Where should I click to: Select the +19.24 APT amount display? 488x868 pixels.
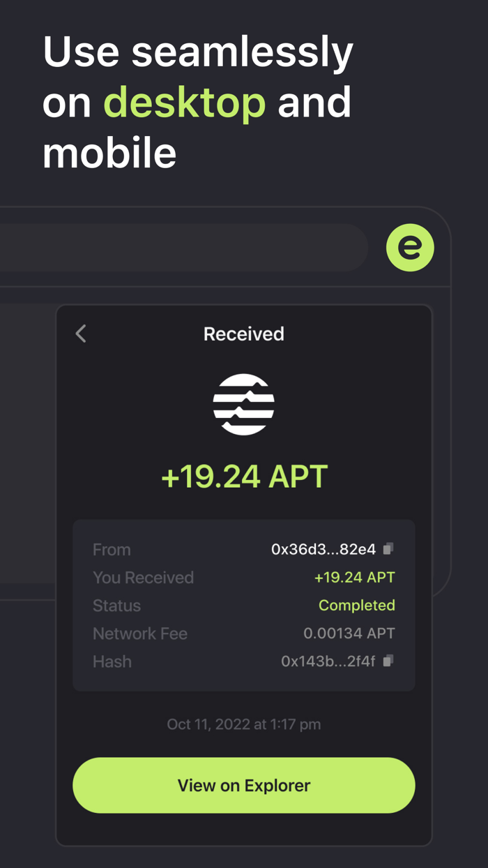[x=243, y=476]
